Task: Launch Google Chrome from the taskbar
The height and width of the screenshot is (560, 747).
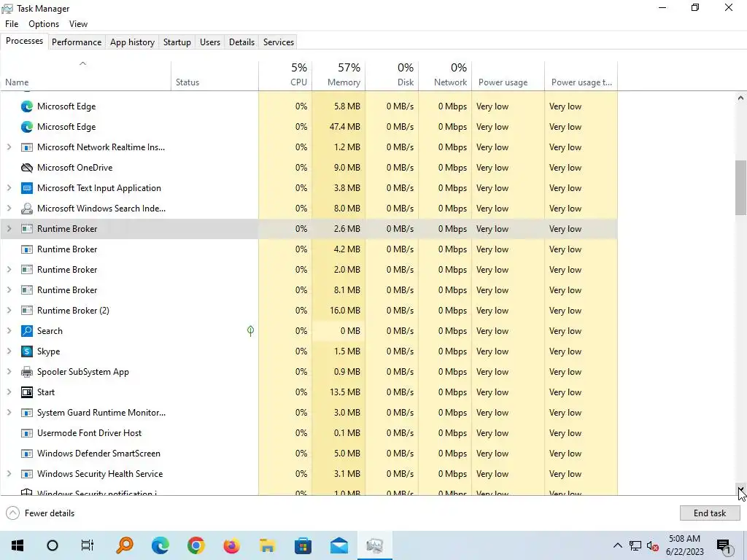Action: tap(196, 545)
